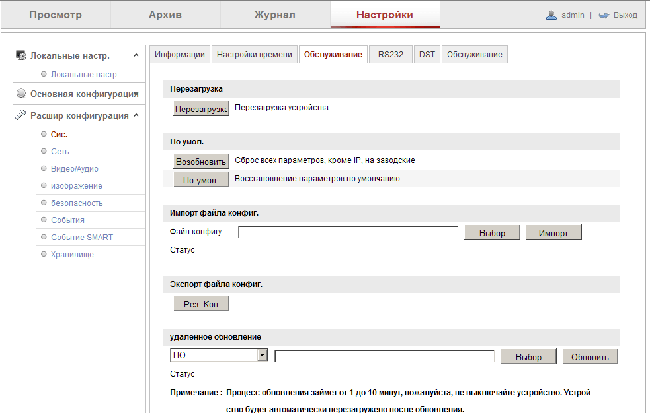The image size is (650, 413).
Task: Focus the firmware file path field beside ПО
Action: [384, 356]
